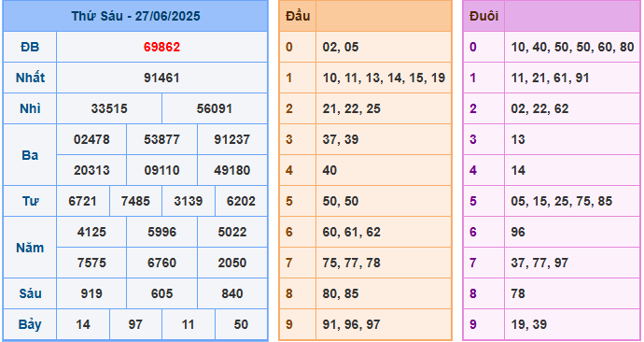
Task: Select number 50 in the Bảy row
Action: (241, 324)
